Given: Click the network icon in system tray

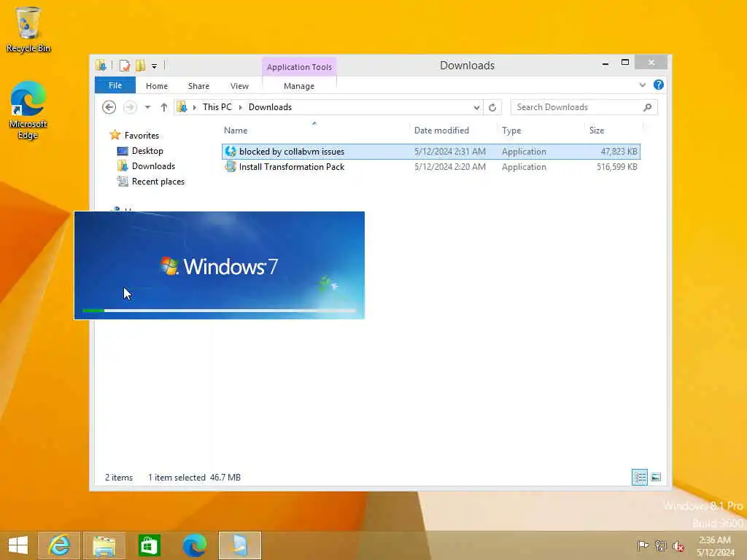Looking at the screenshot, I should [x=660, y=545].
